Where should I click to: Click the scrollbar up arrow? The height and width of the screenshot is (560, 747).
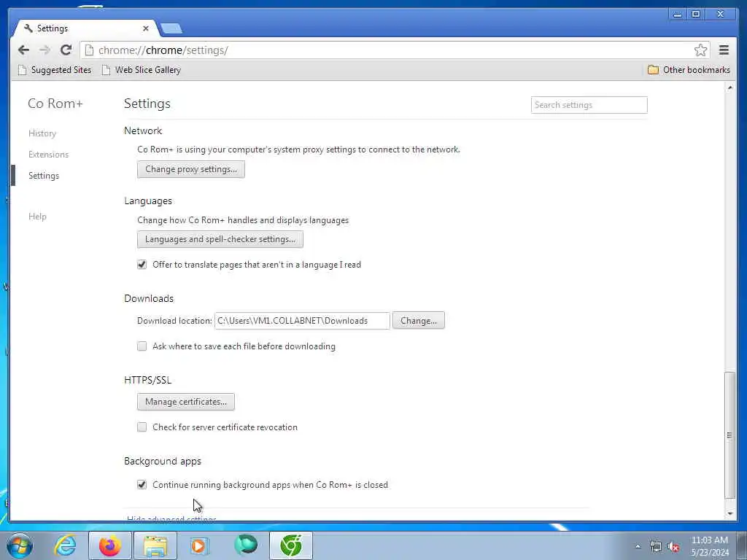click(x=729, y=88)
